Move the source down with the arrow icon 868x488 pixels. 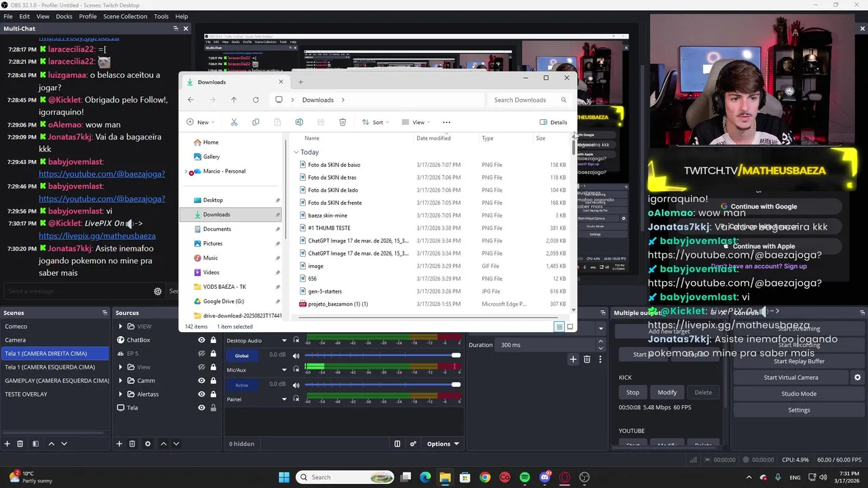176,444
